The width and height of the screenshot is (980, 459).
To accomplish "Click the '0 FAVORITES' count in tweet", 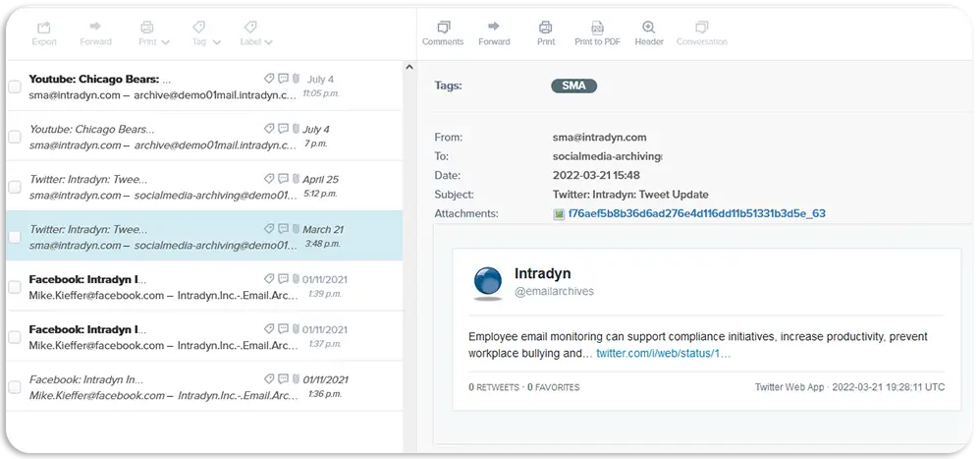I will 553,387.
